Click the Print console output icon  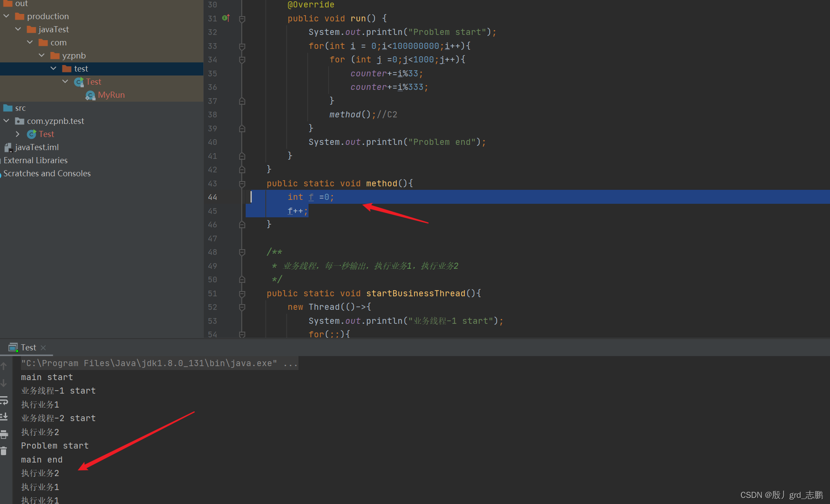4,434
